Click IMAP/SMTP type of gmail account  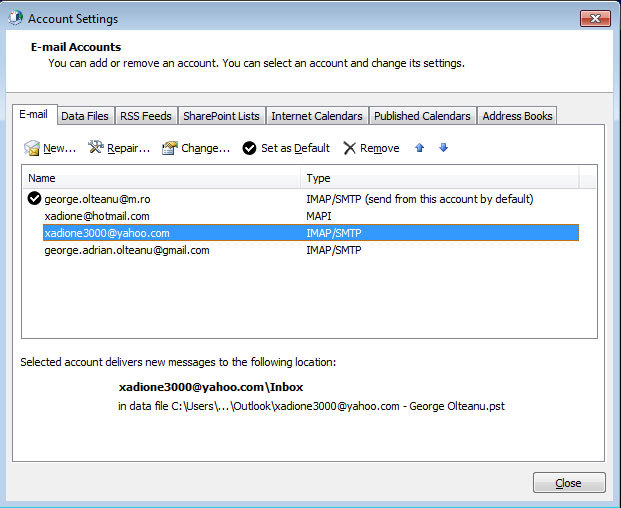point(333,250)
